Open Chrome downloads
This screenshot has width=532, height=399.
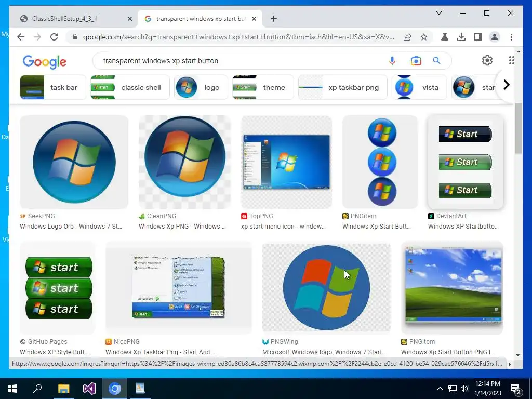[461, 37]
